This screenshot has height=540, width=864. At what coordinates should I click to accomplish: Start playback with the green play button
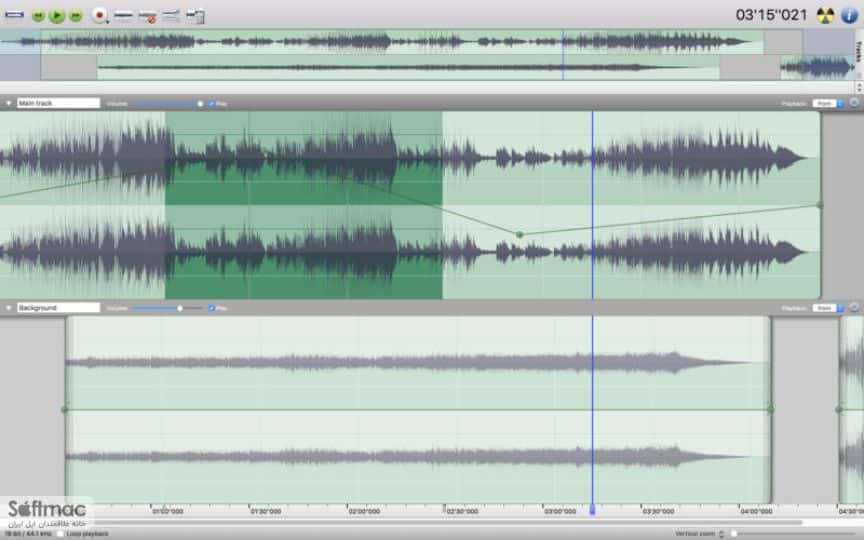coord(57,15)
